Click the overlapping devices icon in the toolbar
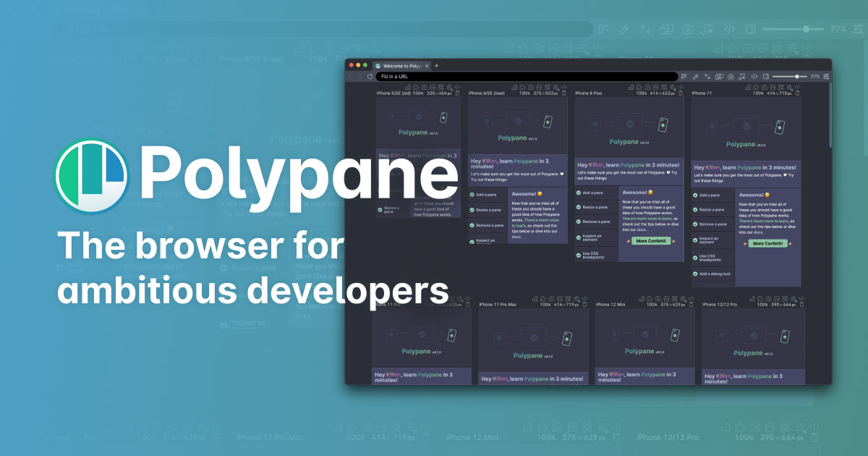Image resolution: width=868 pixels, height=456 pixels. click(x=719, y=76)
